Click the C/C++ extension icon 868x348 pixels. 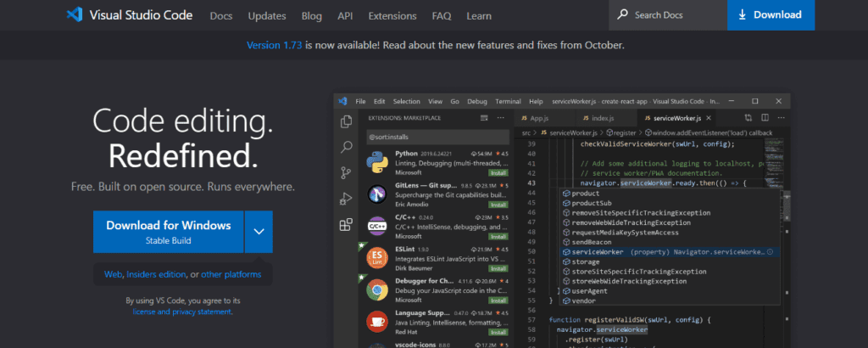377,226
